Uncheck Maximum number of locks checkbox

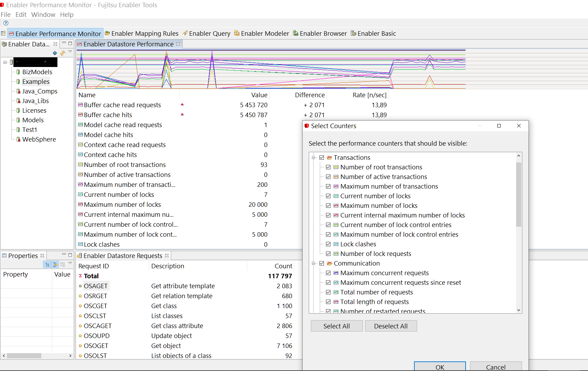(x=328, y=205)
